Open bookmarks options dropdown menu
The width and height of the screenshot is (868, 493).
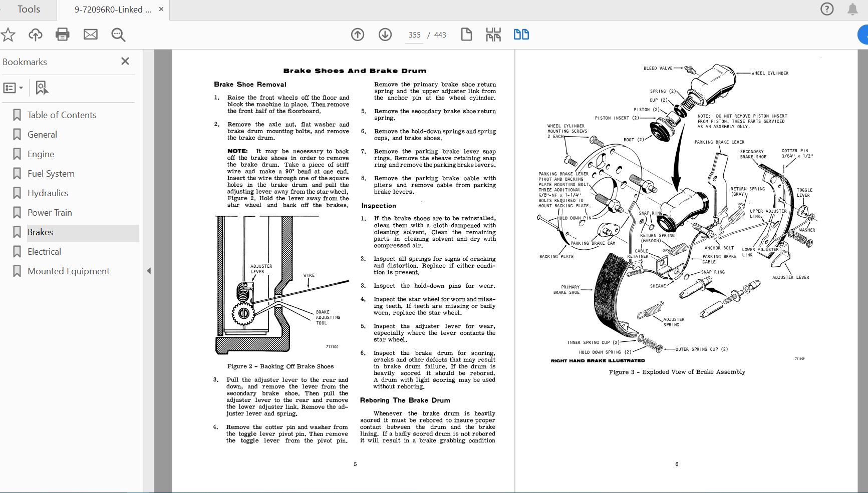14,88
